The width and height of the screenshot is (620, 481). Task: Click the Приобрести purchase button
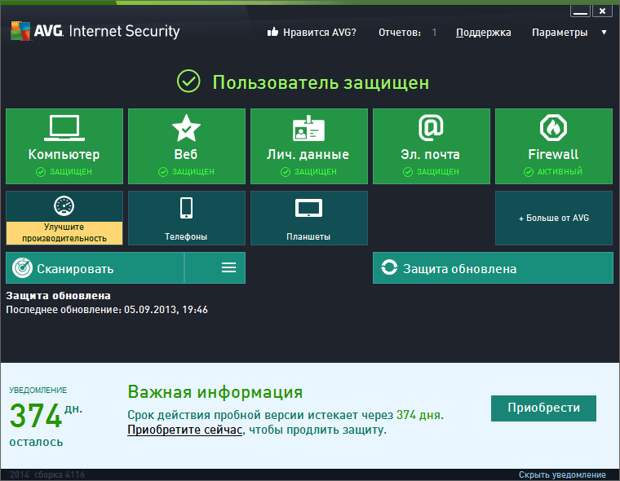tap(543, 408)
